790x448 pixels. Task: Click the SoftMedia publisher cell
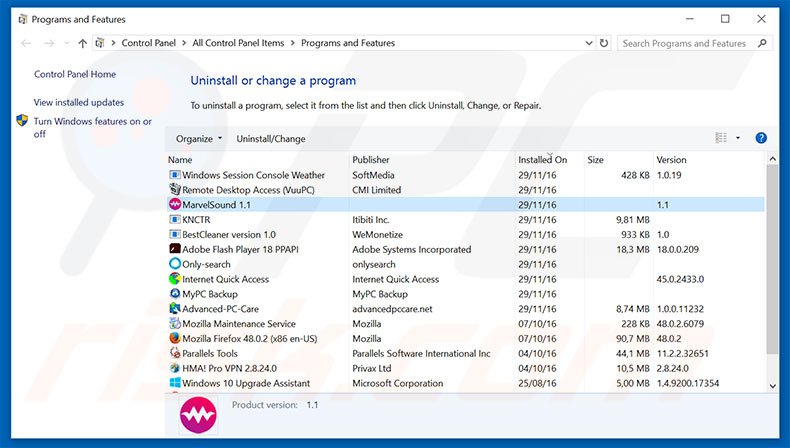click(373, 175)
